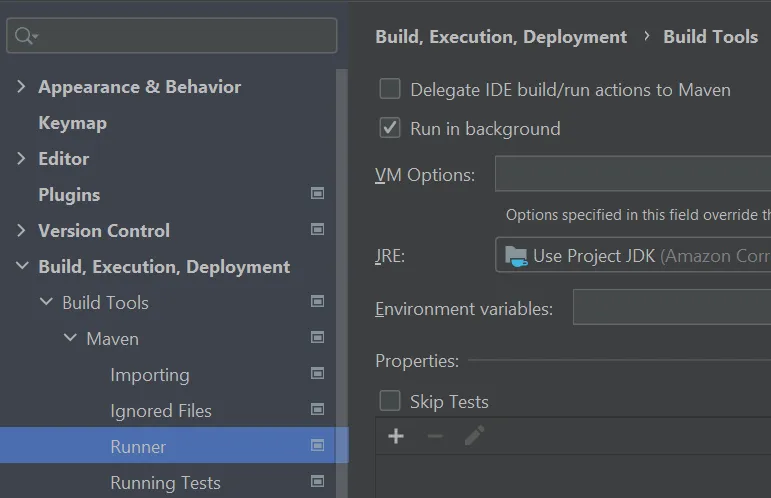Select Keymap in the settings tree

pyautogui.click(x=72, y=123)
